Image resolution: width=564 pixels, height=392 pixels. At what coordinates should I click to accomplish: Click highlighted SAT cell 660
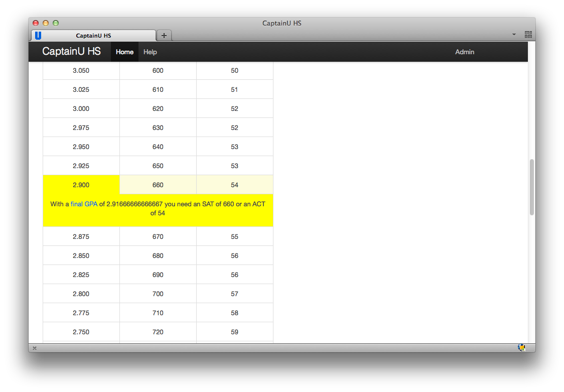[x=158, y=185]
